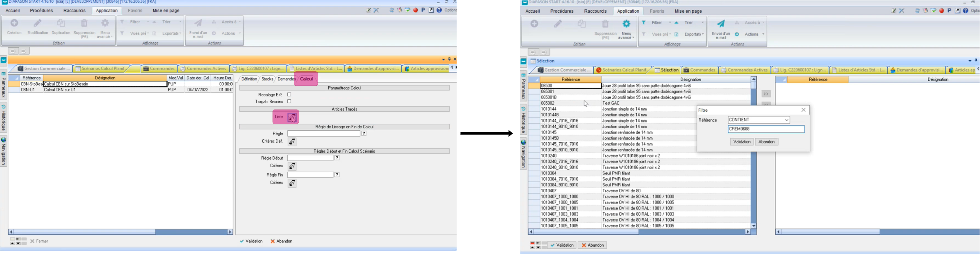Image resolution: width=980 pixels, height=254 pixels.
Task: Click Validation in the Filtre dialog
Action: (741, 142)
